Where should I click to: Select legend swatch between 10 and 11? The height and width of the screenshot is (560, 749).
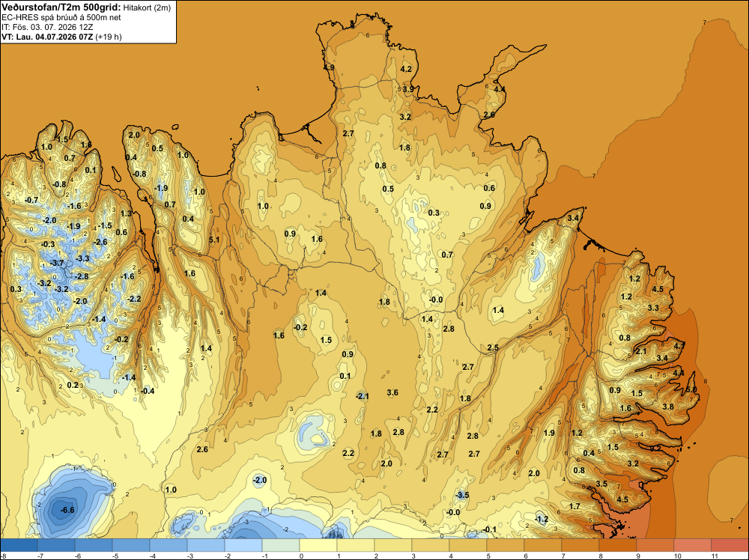[x=692, y=545]
